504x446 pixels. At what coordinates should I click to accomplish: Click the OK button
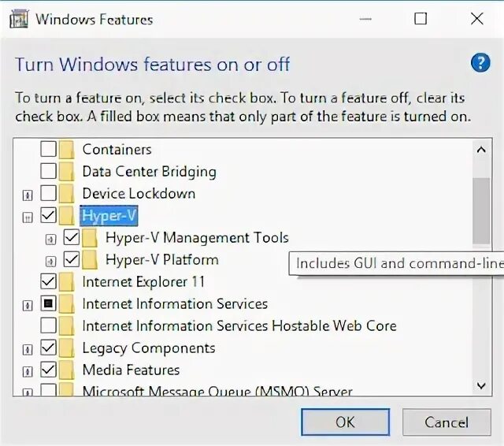(x=345, y=422)
